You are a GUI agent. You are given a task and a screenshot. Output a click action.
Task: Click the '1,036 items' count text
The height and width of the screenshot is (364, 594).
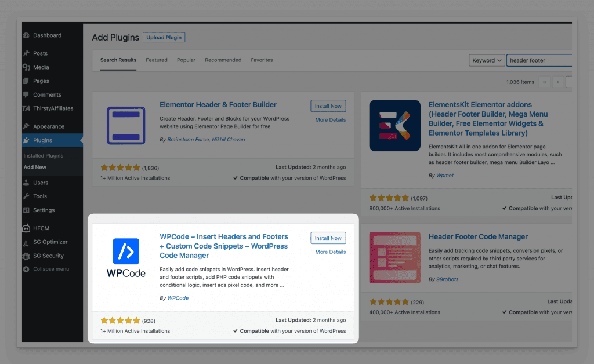[x=520, y=82]
